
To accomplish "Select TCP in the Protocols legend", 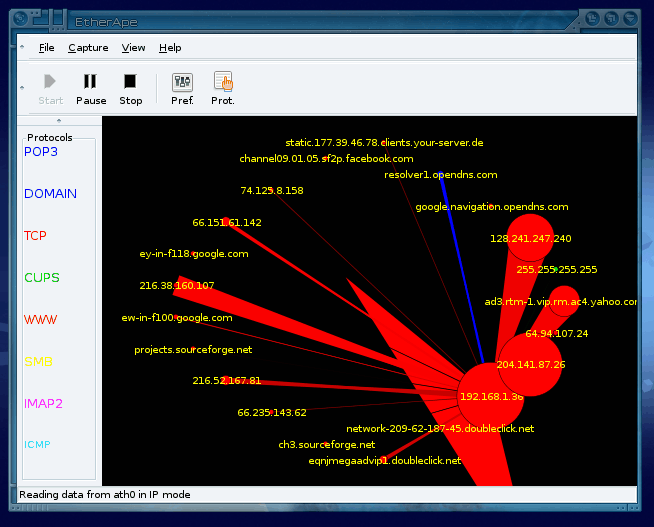I will (35, 236).
